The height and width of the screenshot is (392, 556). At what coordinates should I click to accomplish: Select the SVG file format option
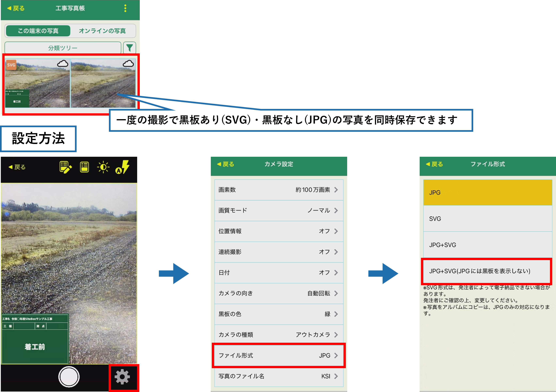(x=487, y=219)
